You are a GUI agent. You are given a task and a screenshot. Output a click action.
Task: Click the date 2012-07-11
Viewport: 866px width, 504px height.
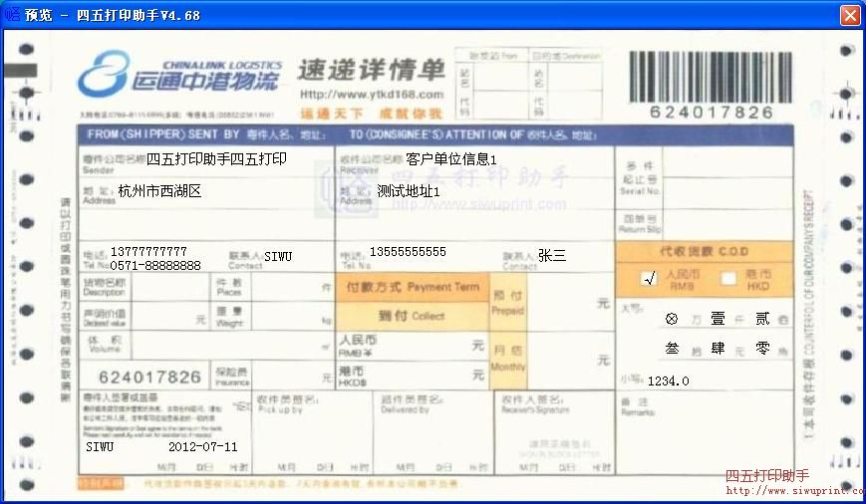coord(202,446)
